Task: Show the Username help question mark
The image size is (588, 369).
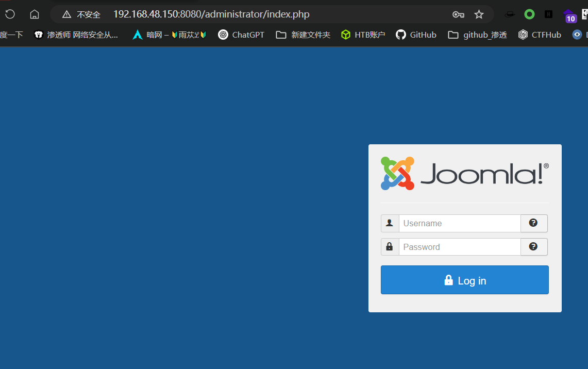Action: coord(533,223)
